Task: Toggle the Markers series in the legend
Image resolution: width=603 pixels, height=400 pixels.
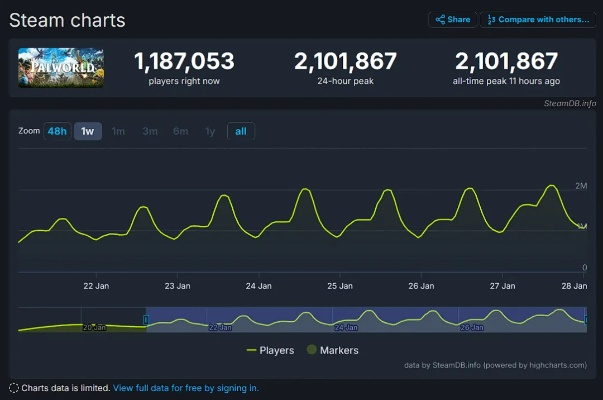Action: point(339,350)
